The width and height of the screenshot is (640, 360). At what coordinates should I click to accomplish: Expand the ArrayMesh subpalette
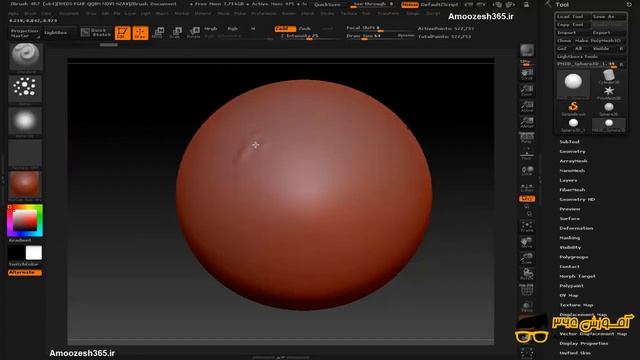tap(573, 161)
